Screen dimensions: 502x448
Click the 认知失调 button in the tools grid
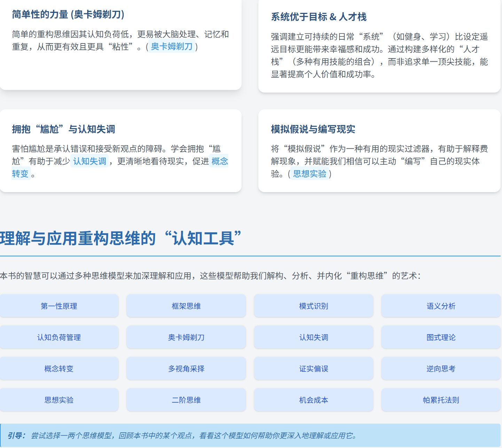click(x=313, y=337)
